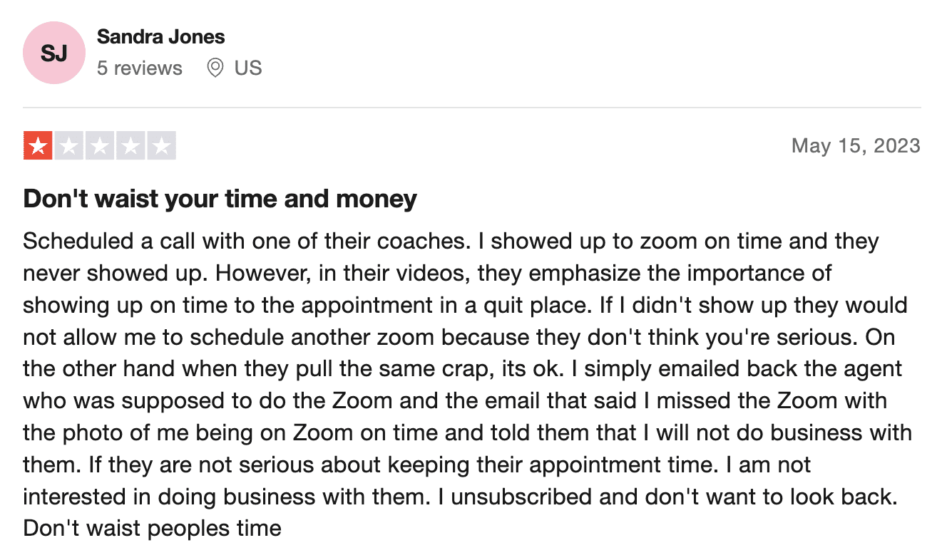Click the location pin icon

pyautogui.click(x=215, y=68)
